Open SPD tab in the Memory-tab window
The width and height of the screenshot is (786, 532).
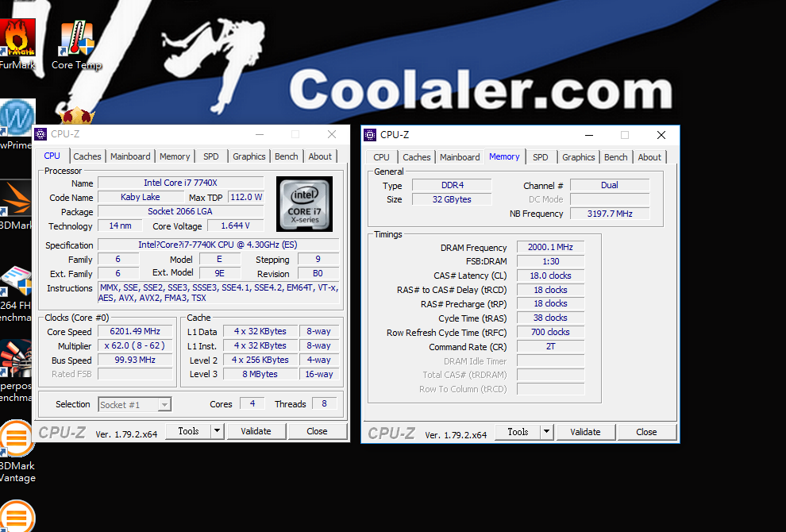tap(541, 157)
